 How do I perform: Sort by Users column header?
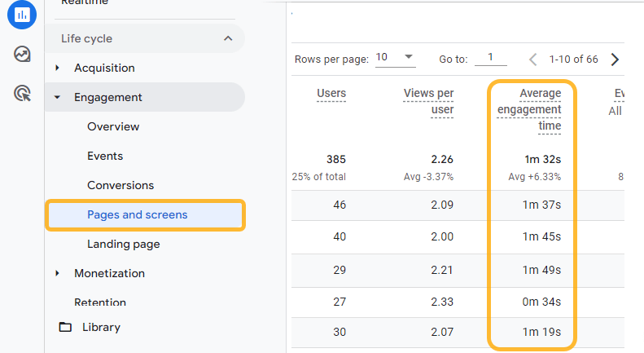coord(331,94)
